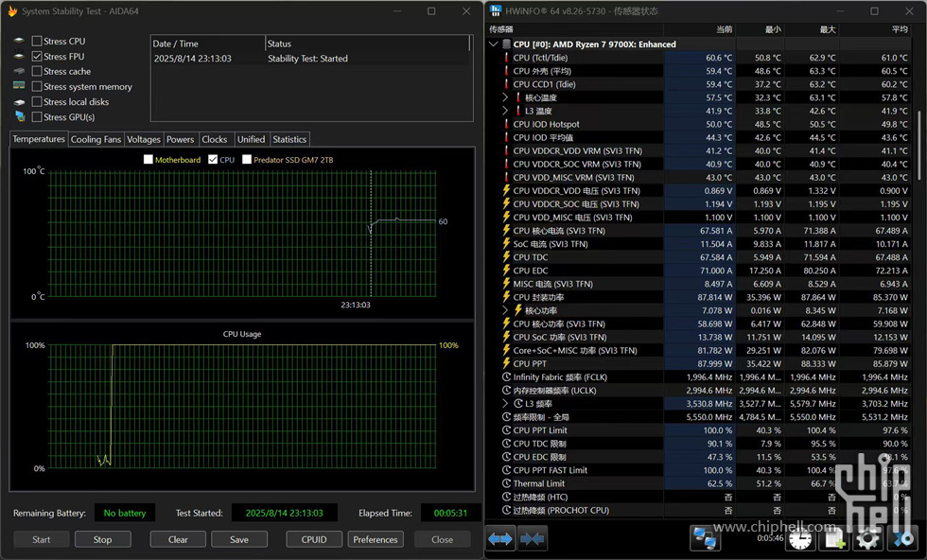Viewport: 927px width, 560px height.
Task: Expand the L3 温度 sensor row
Action: (x=505, y=112)
